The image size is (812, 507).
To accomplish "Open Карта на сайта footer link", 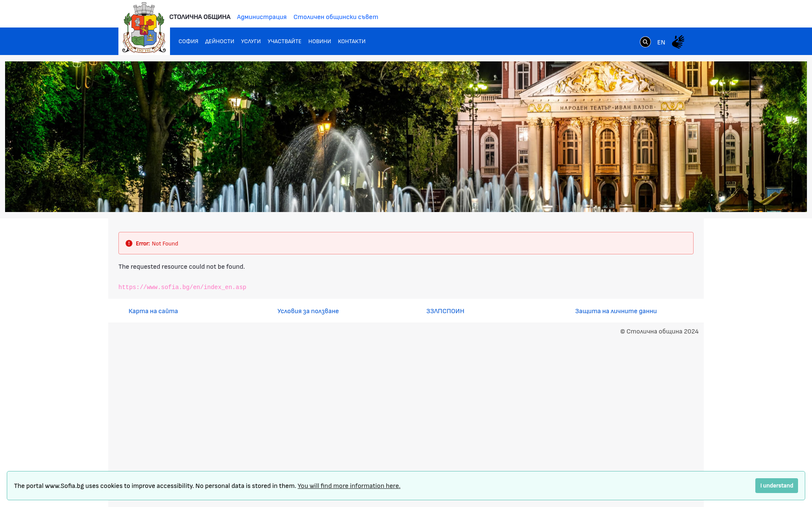I will 153,311.
